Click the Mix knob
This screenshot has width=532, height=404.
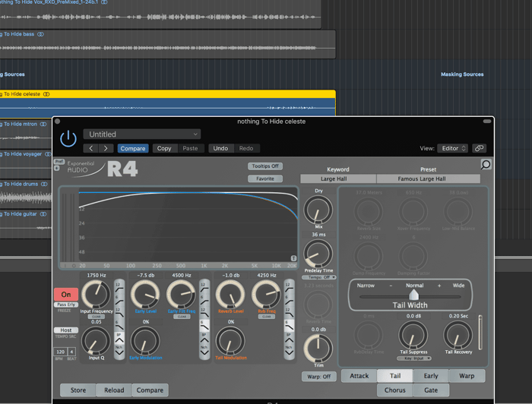[318, 210]
